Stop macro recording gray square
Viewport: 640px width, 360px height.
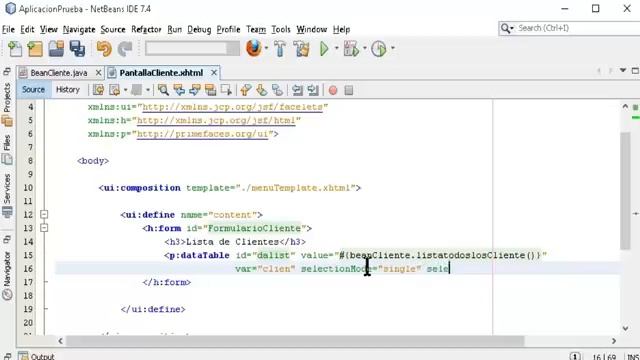[349, 90]
